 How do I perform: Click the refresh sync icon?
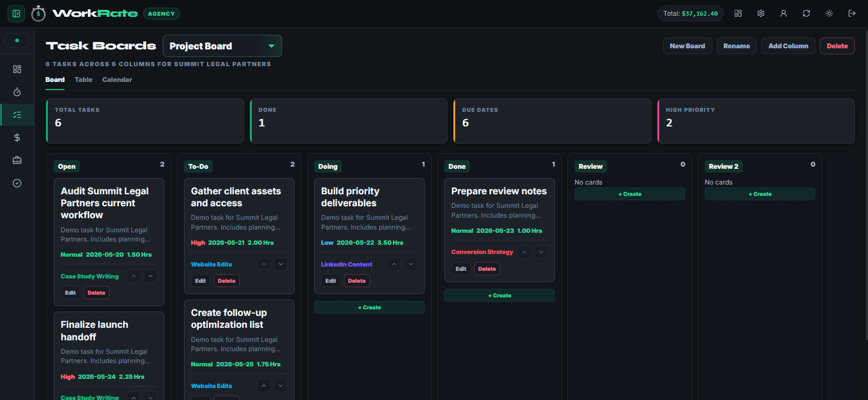coord(806,14)
